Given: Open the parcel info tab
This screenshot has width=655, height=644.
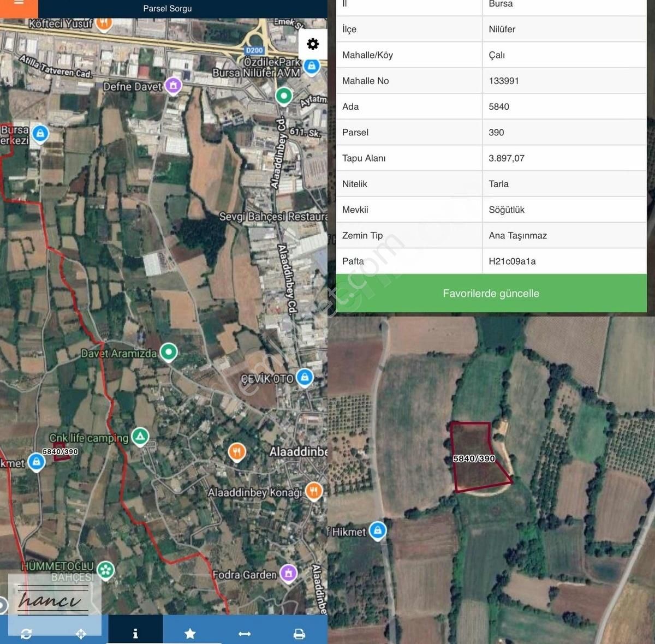Looking at the screenshot, I should (x=135, y=633).
